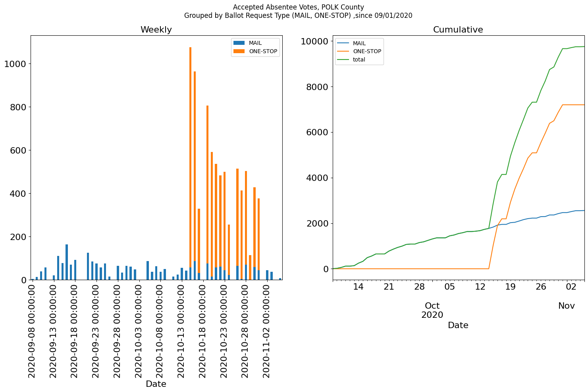Click the 'Date' axis label under Weekly chart

pos(156,384)
